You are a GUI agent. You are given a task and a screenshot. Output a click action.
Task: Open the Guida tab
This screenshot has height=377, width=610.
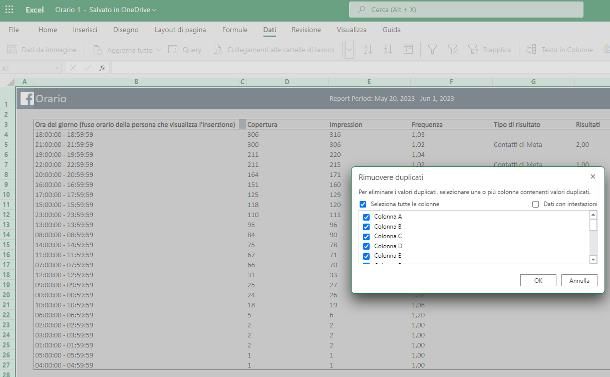click(x=391, y=30)
